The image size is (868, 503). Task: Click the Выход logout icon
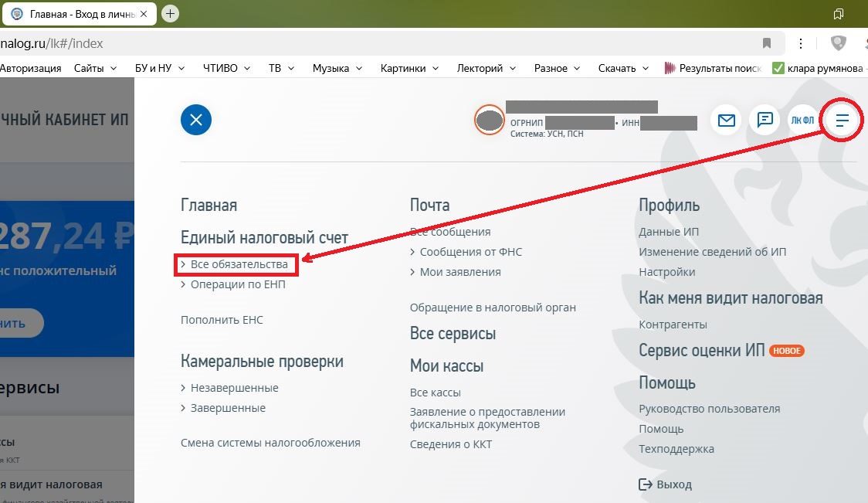pos(646,484)
